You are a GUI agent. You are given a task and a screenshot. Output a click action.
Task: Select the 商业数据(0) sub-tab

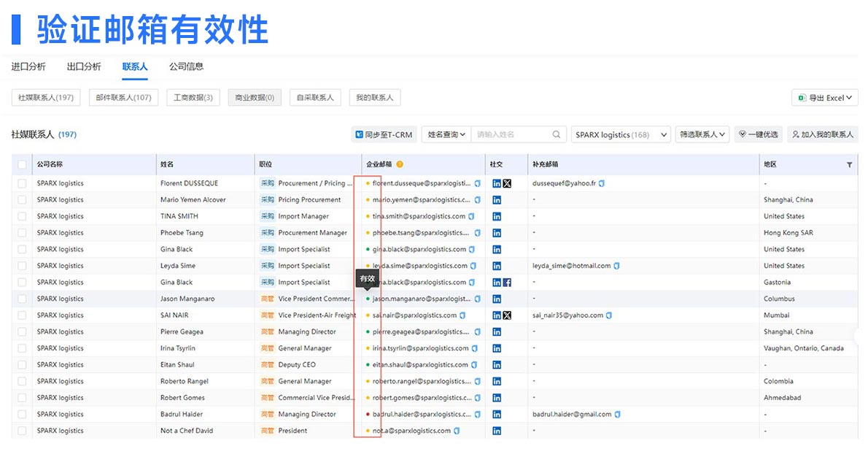click(255, 98)
